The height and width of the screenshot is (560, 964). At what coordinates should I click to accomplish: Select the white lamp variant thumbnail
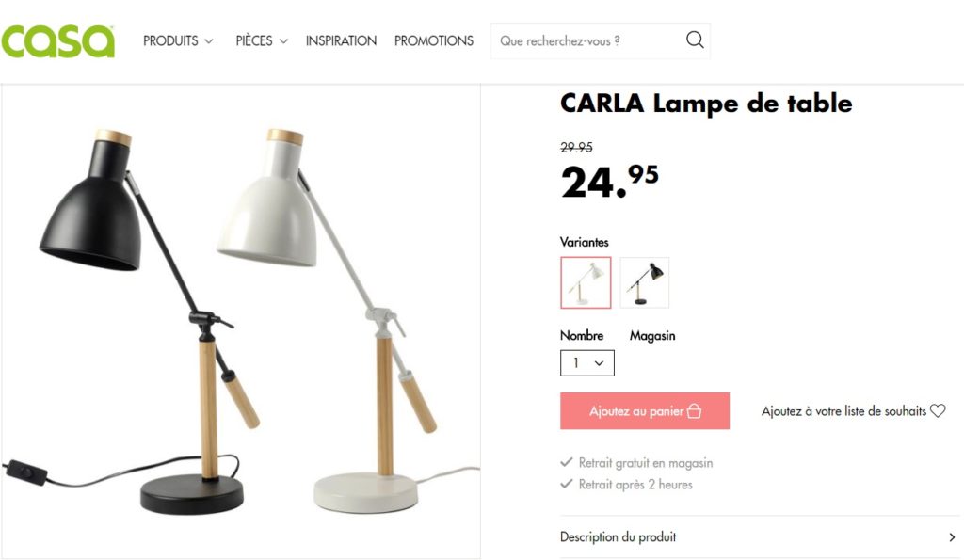click(x=586, y=282)
